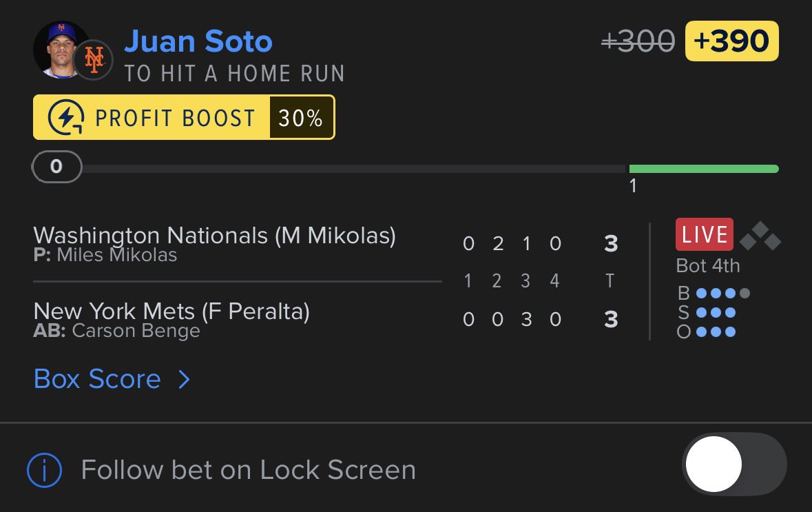Image resolution: width=812 pixels, height=512 pixels.
Task: Tap the crossed-out +300 original odds
Action: 638,41
